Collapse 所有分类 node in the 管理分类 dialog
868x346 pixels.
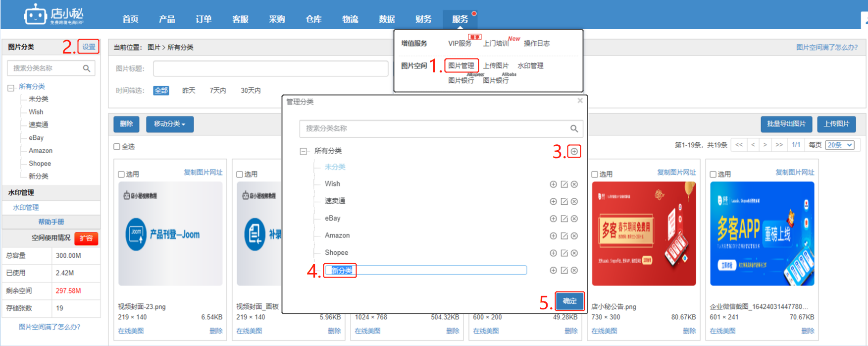pyautogui.click(x=304, y=151)
